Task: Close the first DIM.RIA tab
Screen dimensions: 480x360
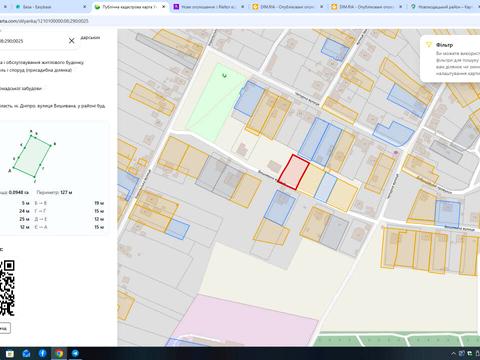Action: point(322,7)
